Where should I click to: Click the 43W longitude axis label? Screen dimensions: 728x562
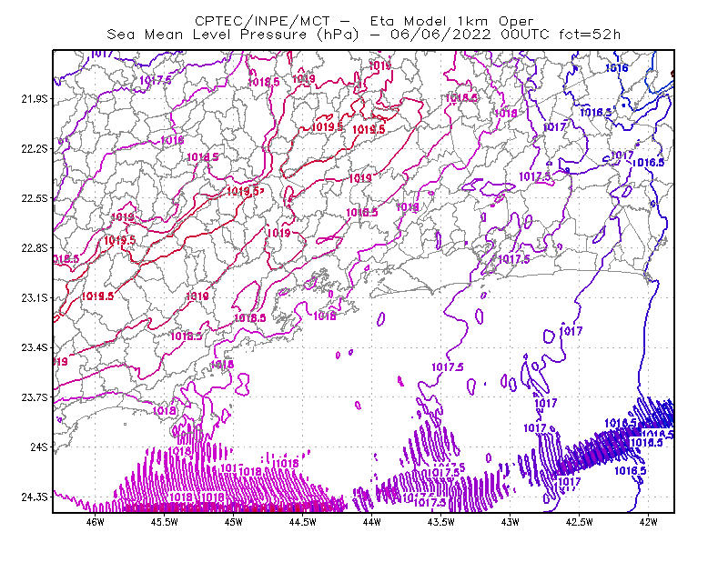click(510, 522)
